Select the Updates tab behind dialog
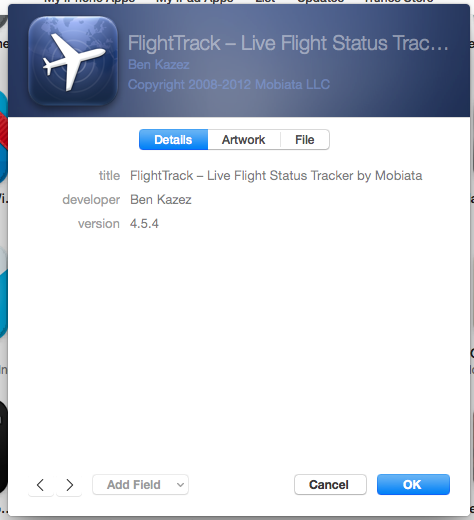The width and height of the screenshot is (474, 520). tap(320, 2)
